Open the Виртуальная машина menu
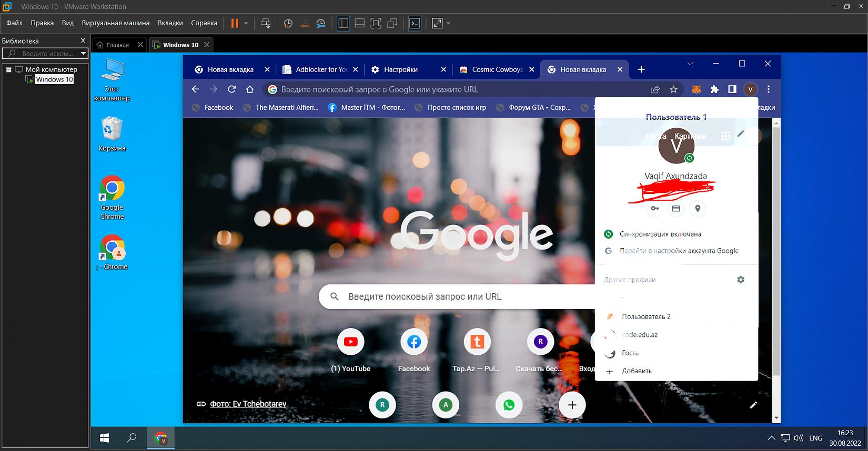868x451 pixels. 115,23
